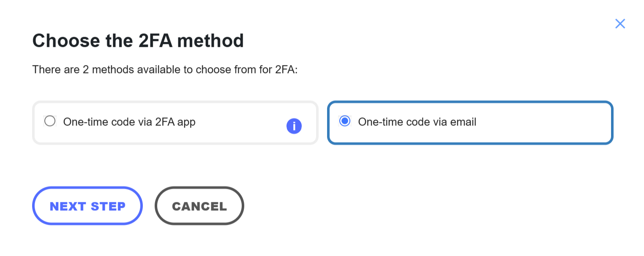Proceed with the blue outlined NEXT STEP

point(87,206)
